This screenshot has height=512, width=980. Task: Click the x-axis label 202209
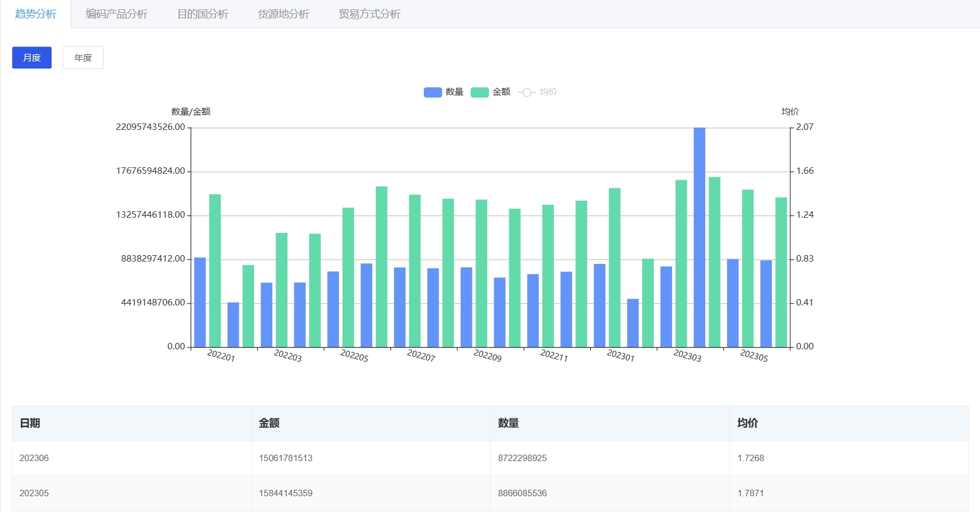(x=488, y=355)
